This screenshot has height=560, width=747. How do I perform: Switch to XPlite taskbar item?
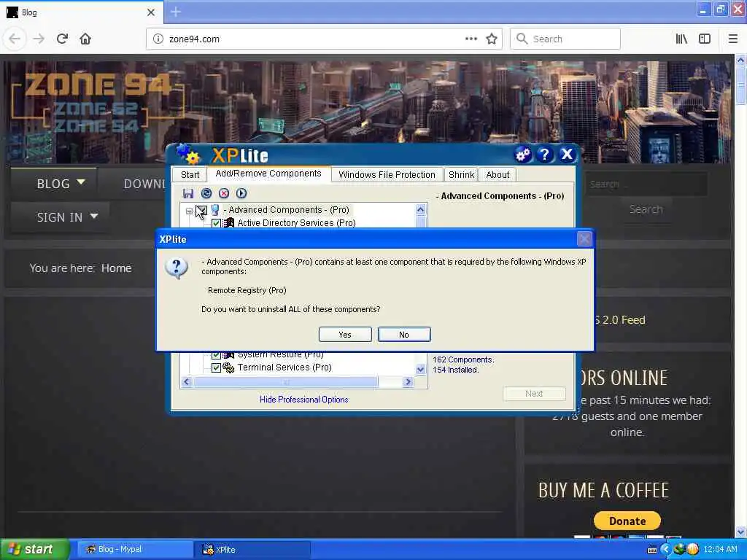pos(252,550)
